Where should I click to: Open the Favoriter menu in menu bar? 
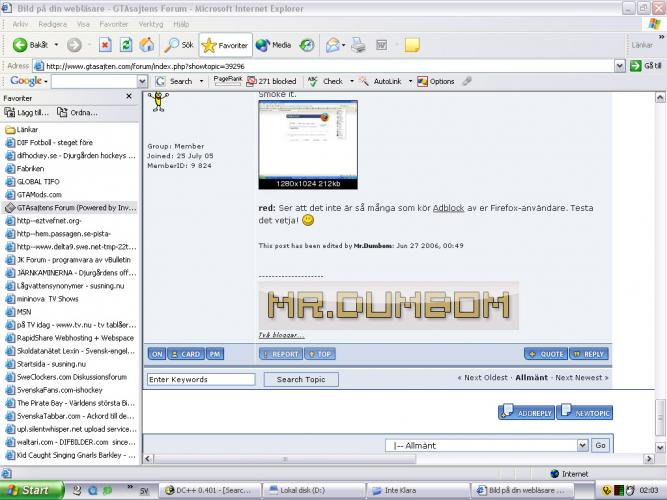coord(113,23)
